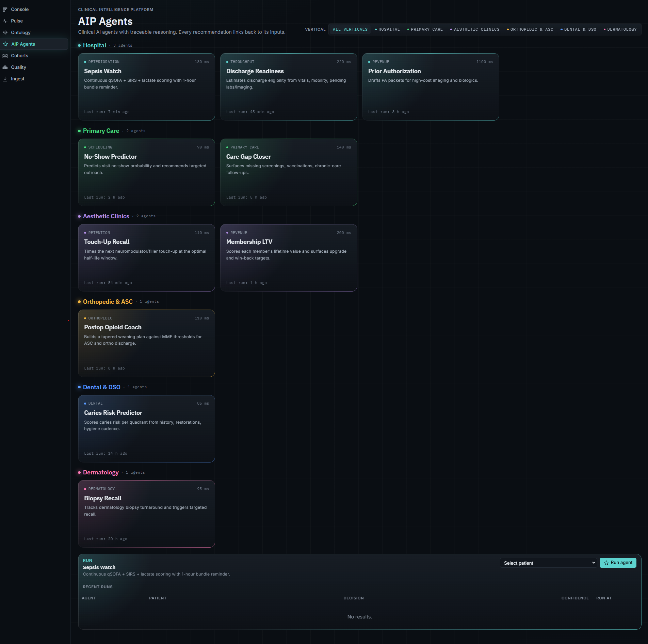The height and width of the screenshot is (644, 648).
Task: Click the CONFIDENCE column header
Action: (575, 598)
